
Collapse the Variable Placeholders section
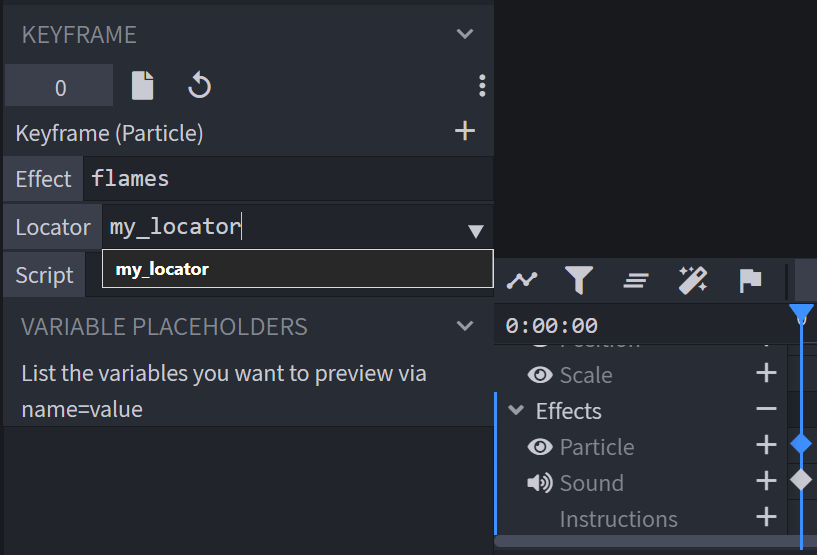(x=465, y=326)
